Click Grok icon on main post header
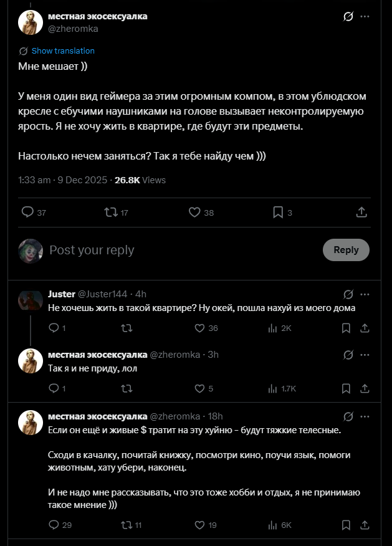 (x=348, y=17)
